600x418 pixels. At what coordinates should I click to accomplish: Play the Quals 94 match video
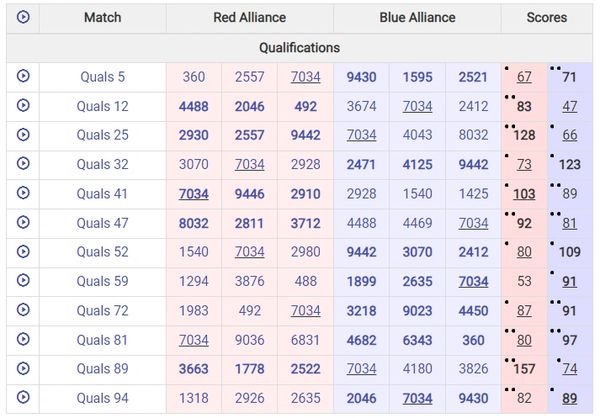click(23, 398)
